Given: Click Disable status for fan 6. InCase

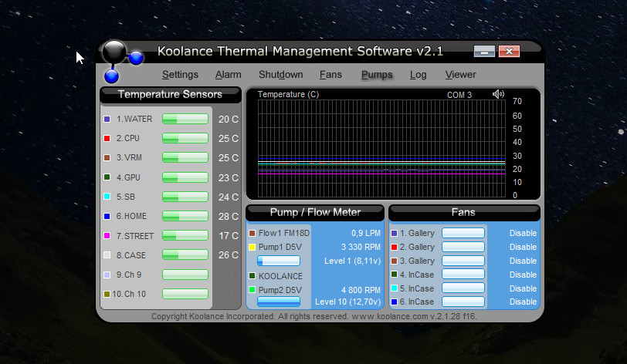Looking at the screenshot, I should pos(523,302).
